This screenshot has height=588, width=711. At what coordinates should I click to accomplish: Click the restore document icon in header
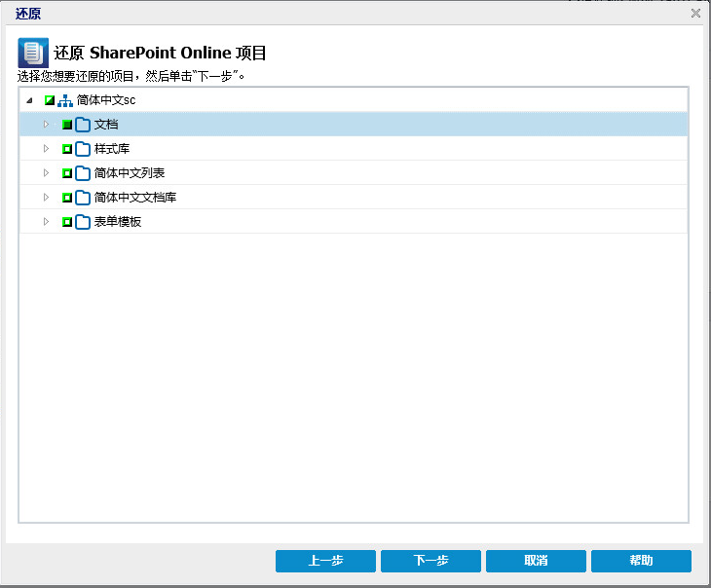[33, 53]
